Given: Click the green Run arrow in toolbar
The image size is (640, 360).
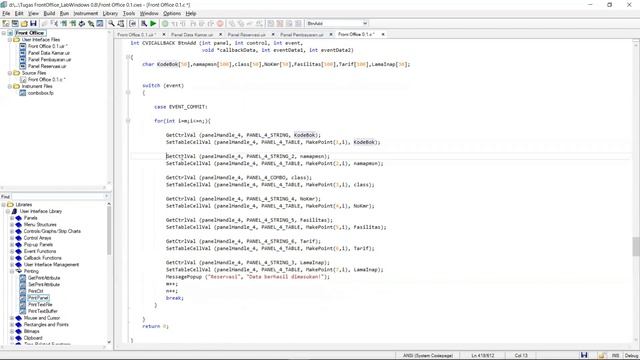Looking at the screenshot, I should 153,24.
